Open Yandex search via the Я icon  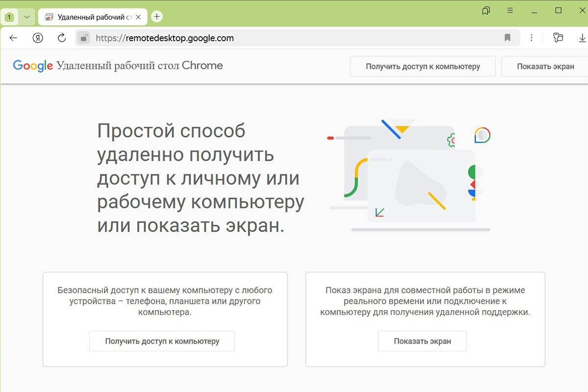coord(38,37)
